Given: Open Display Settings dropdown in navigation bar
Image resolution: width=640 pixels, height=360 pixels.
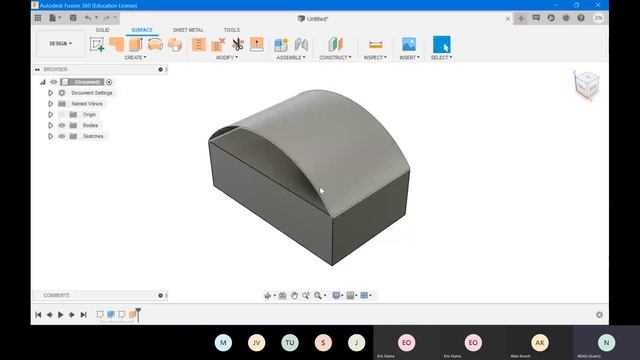Looking at the screenshot, I should (x=338, y=296).
